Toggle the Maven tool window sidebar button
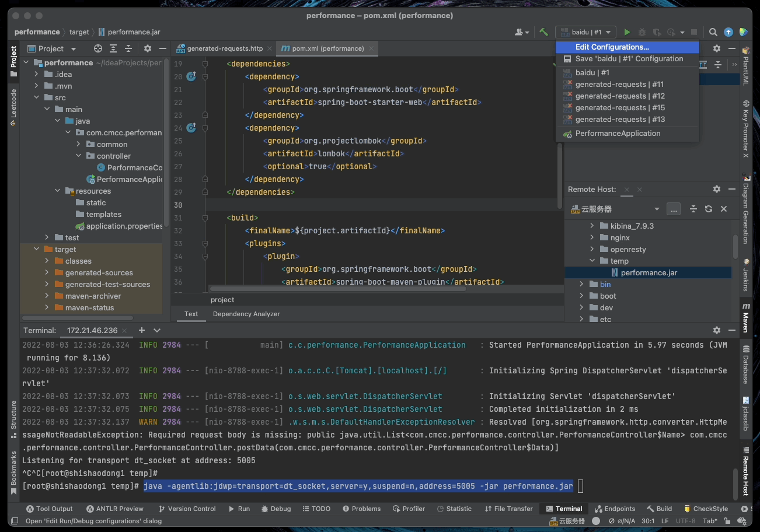 click(745, 317)
